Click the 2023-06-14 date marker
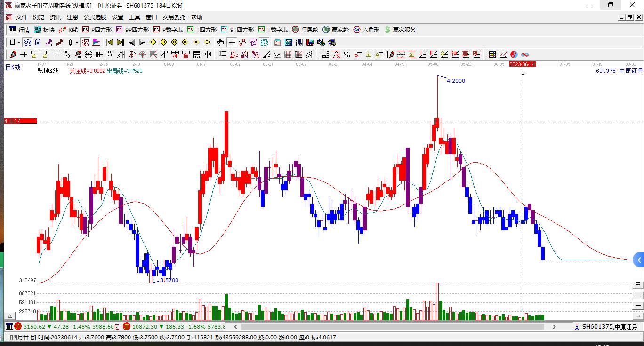This screenshot has height=346, width=644. [523, 64]
